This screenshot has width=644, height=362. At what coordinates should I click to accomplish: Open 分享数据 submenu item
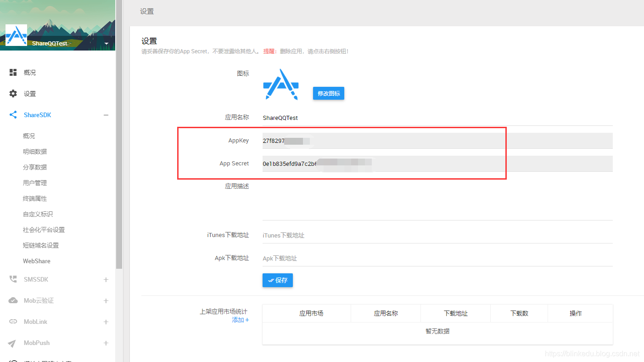35,167
